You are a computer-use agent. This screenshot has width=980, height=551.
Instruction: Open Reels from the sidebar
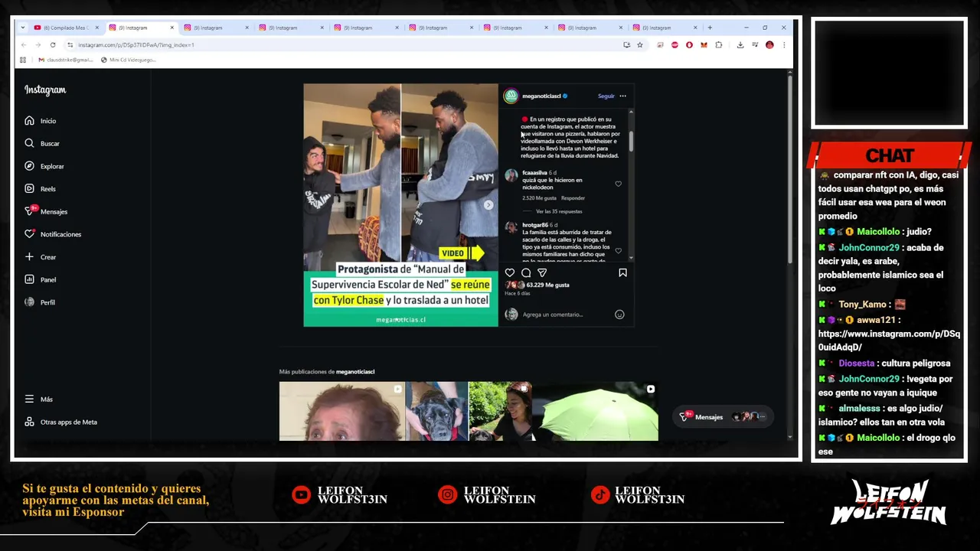click(x=40, y=189)
